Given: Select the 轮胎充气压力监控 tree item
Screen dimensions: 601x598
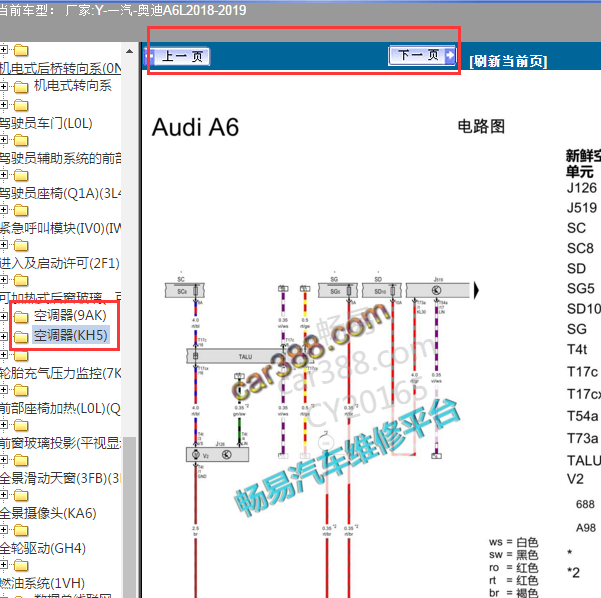Looking at the screenshot, I should coord(61,373).
